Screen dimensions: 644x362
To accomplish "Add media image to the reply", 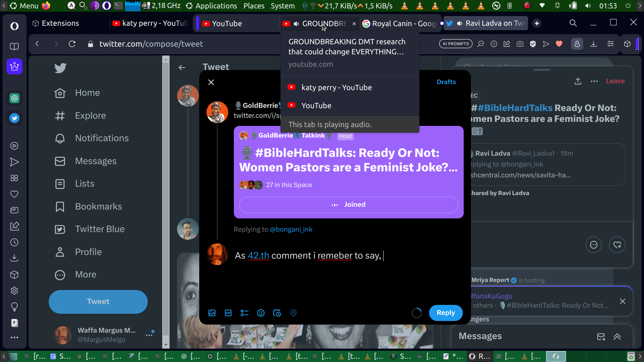I will [212, 313].
